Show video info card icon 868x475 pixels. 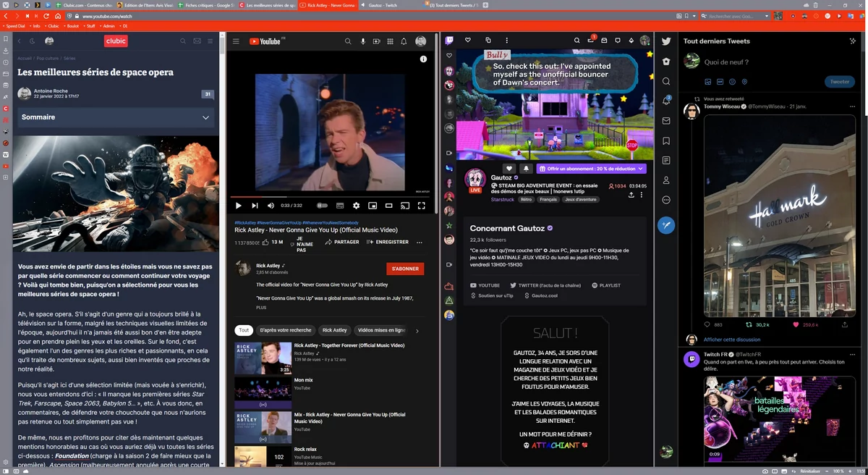(424, 59)
